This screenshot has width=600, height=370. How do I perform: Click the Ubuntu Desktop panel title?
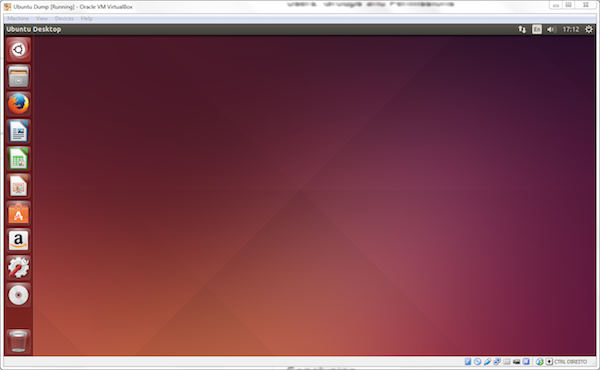click(x=34, y=29)
